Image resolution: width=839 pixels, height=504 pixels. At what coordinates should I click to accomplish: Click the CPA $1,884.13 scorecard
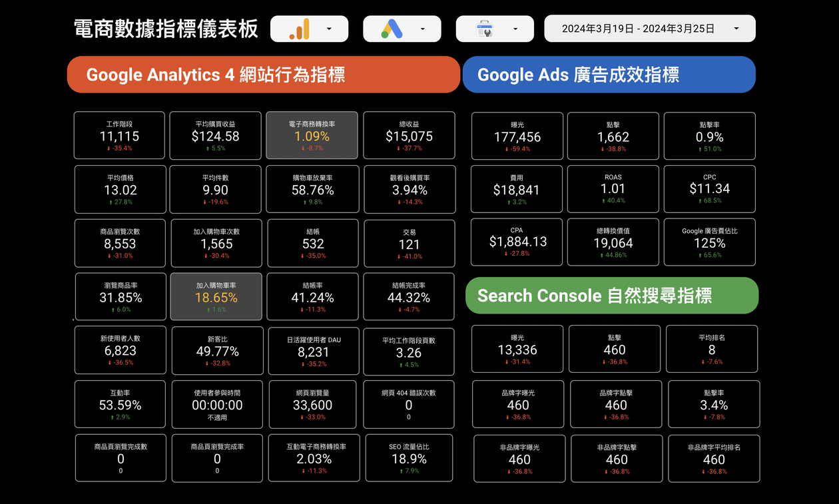tap(517, 242)
